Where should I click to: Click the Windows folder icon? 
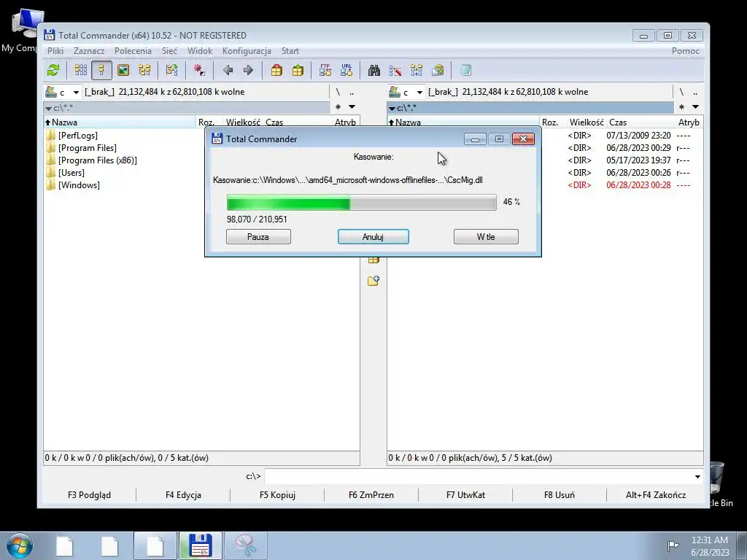pyautogui.click(x=51, y=184)
